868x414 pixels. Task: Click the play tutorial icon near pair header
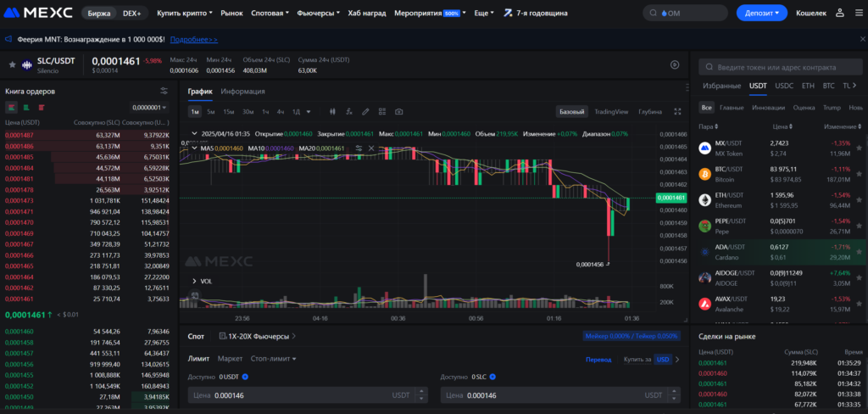point(675,64)
